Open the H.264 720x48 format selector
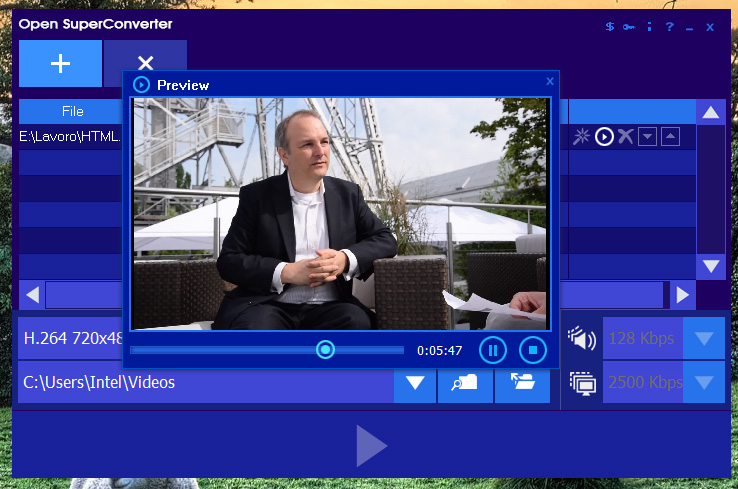The width and height of the screenshot is (738, 489). (x=71, y=338)
